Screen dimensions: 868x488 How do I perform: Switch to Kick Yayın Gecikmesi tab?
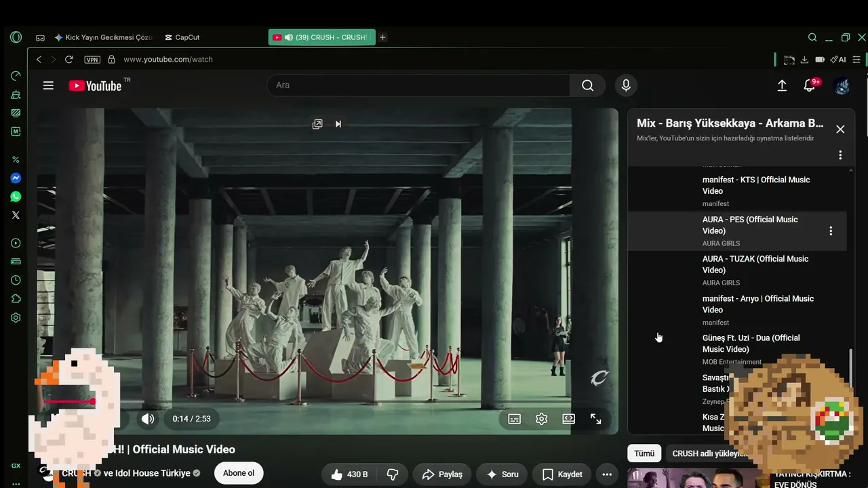pyautogui.click(x=104, y=37)
